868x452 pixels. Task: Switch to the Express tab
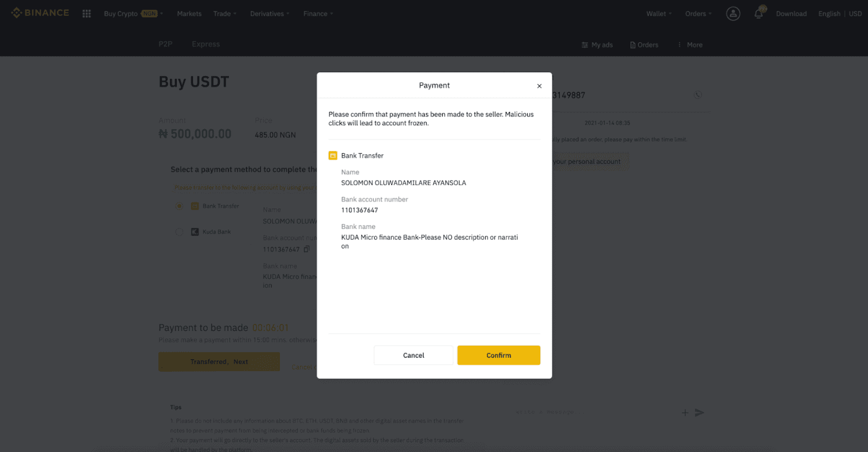tap(206, 44)
